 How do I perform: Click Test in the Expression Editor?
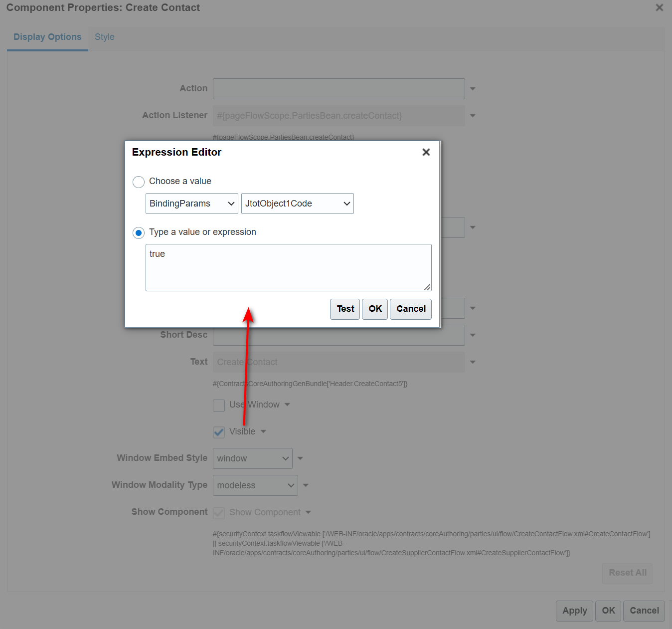(345, 309)
